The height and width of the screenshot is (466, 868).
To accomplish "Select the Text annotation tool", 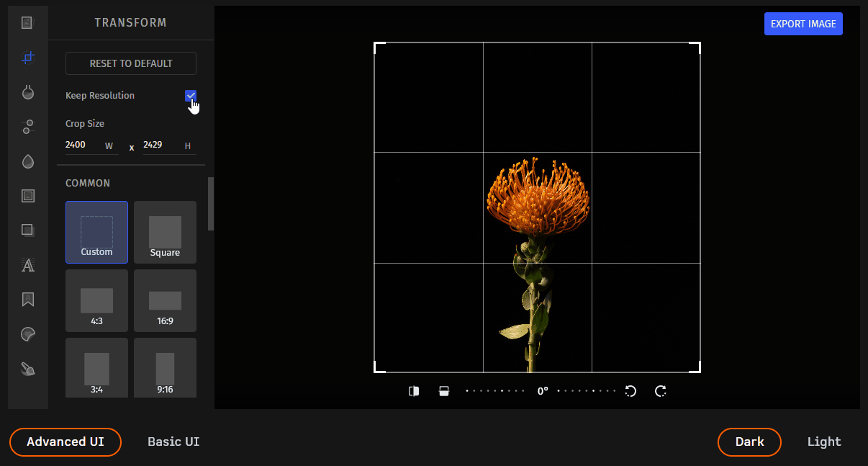I will coord(27,265).
